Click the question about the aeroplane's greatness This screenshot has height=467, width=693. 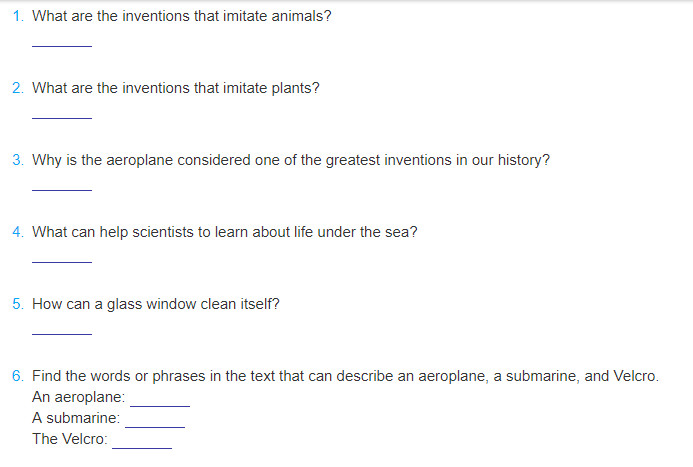point(291,160)
